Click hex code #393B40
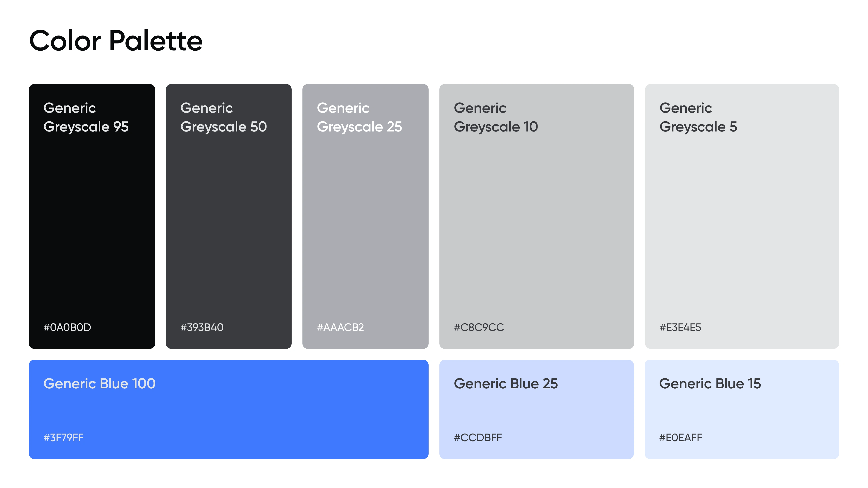 click(x=202, y=327)
